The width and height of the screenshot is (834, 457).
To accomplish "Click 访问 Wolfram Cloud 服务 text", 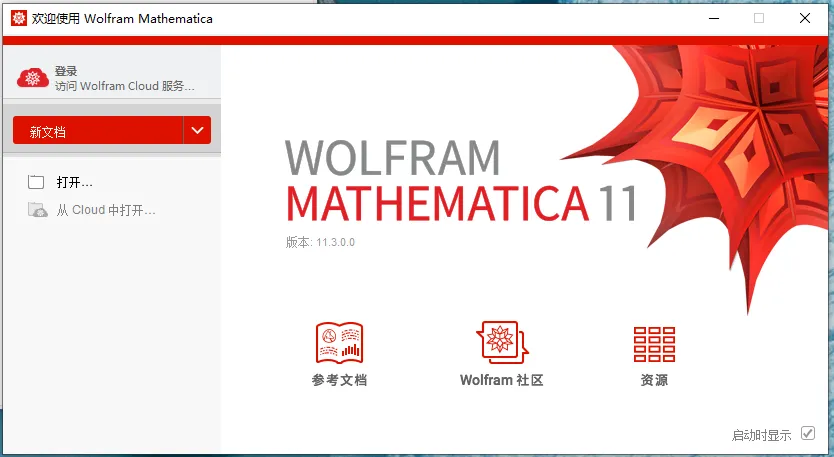I will point(124,86).
